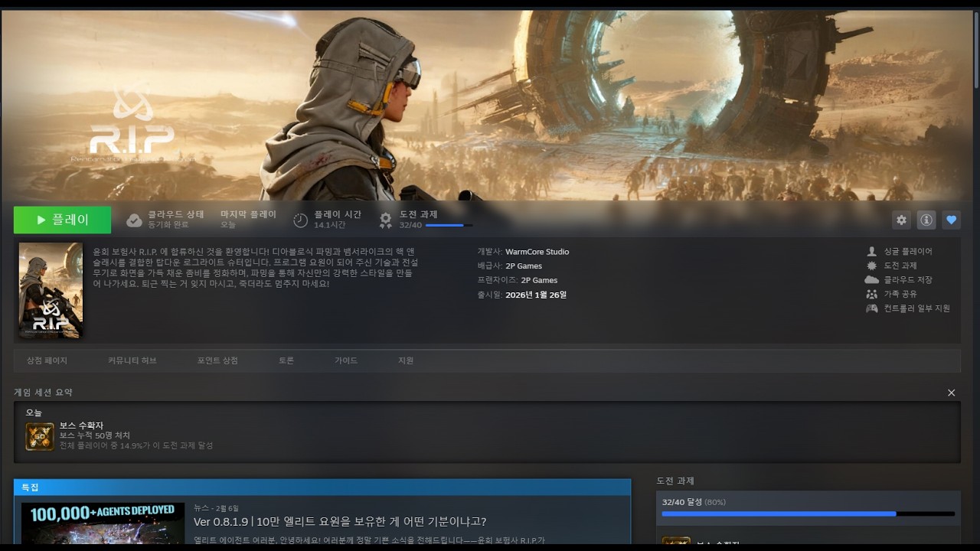Image resolution: width=980 pixels, height=551 pixels.
Task: Open game settings gear icon
Action: coord(901,220)
